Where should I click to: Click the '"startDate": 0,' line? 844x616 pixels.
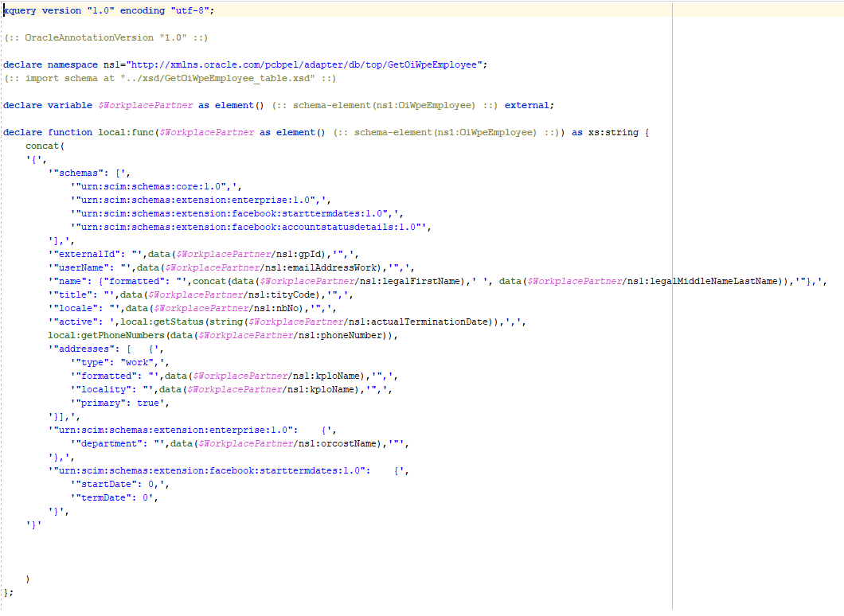pos(120,484)
